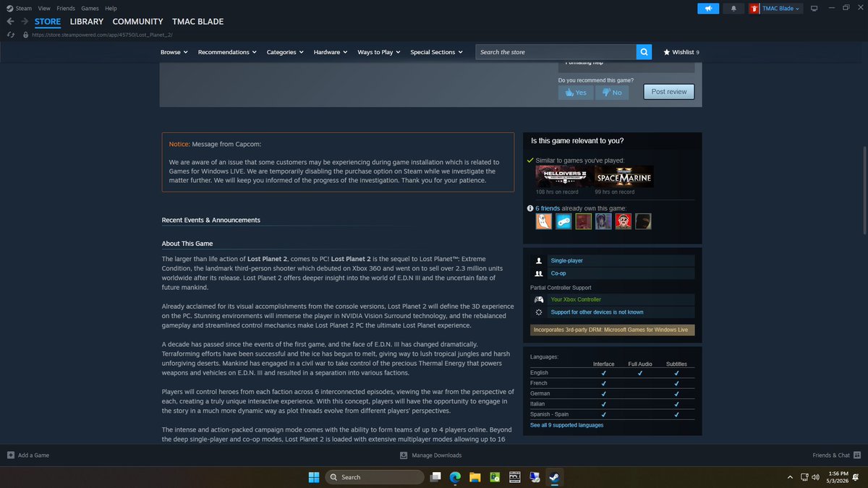This screenshot has height=488, width=868.
Task: Click the thumbs-up Yes recommendation button
Action: coord(576,93)
